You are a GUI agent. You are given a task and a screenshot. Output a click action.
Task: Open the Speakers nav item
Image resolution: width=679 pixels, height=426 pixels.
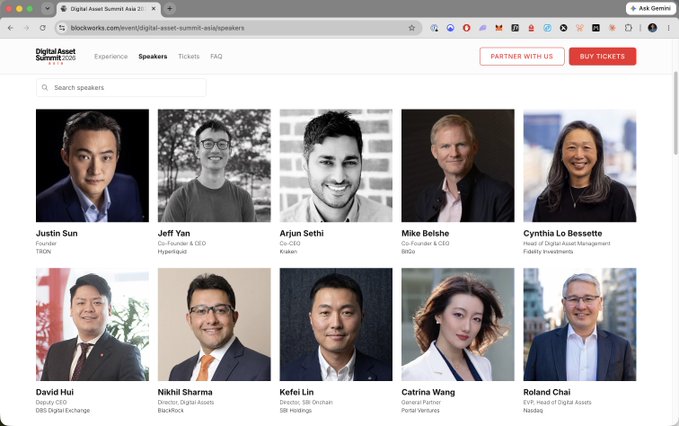point(152,56)
